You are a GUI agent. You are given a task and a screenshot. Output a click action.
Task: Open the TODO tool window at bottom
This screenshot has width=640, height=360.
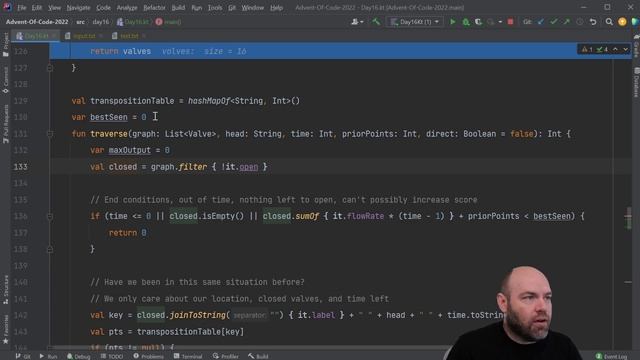click(x=112, y=356)
